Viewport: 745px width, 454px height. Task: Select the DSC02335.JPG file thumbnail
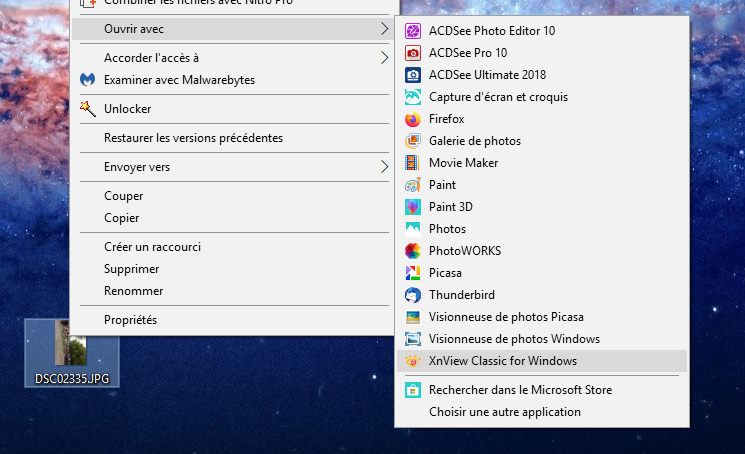[x=71, y=350]
